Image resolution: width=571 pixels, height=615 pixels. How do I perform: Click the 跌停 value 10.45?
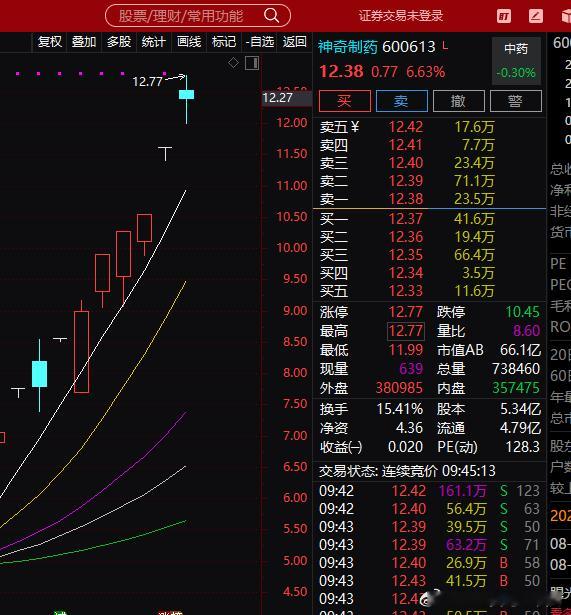click(522, 312)
